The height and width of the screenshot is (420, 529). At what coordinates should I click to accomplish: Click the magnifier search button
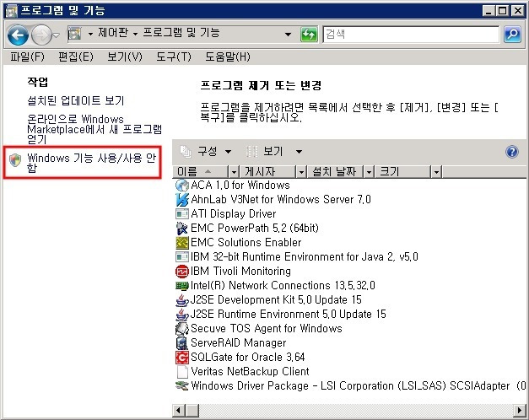coord(512,35)
